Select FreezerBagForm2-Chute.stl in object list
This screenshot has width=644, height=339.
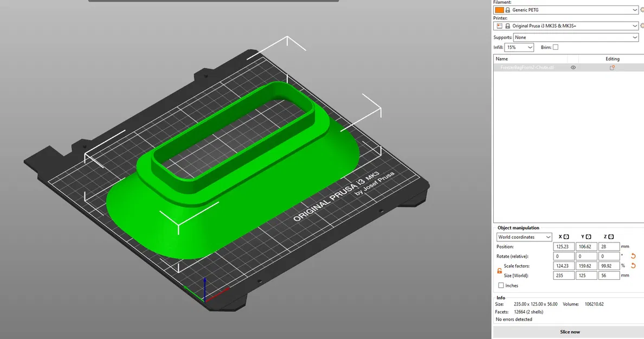(x=527, y=67)
